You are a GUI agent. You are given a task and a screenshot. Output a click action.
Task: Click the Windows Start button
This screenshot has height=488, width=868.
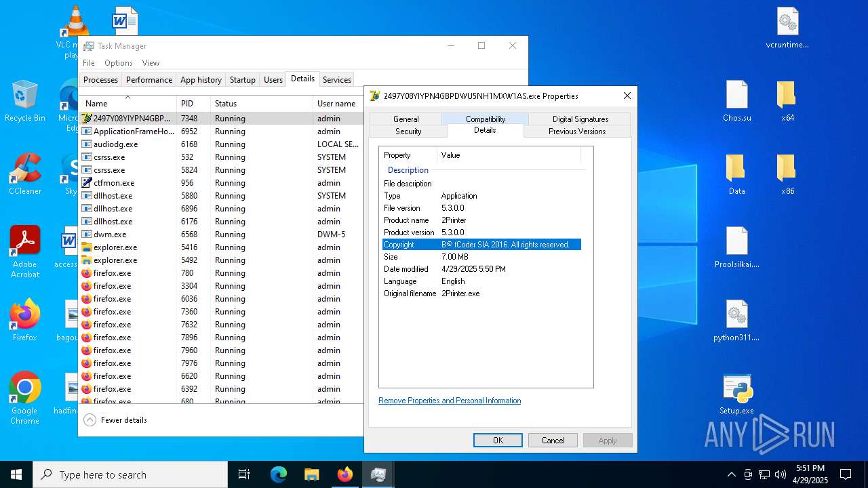pos(16,474)
